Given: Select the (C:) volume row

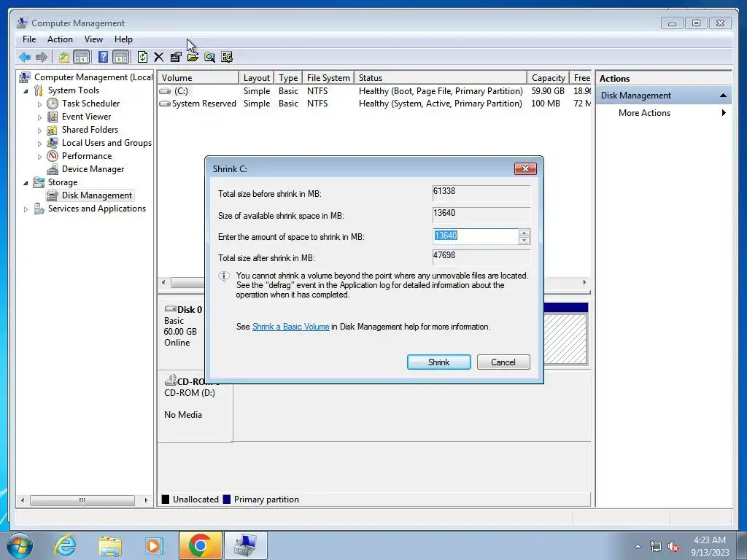Looking at the screenshot, I should point(374,91).
